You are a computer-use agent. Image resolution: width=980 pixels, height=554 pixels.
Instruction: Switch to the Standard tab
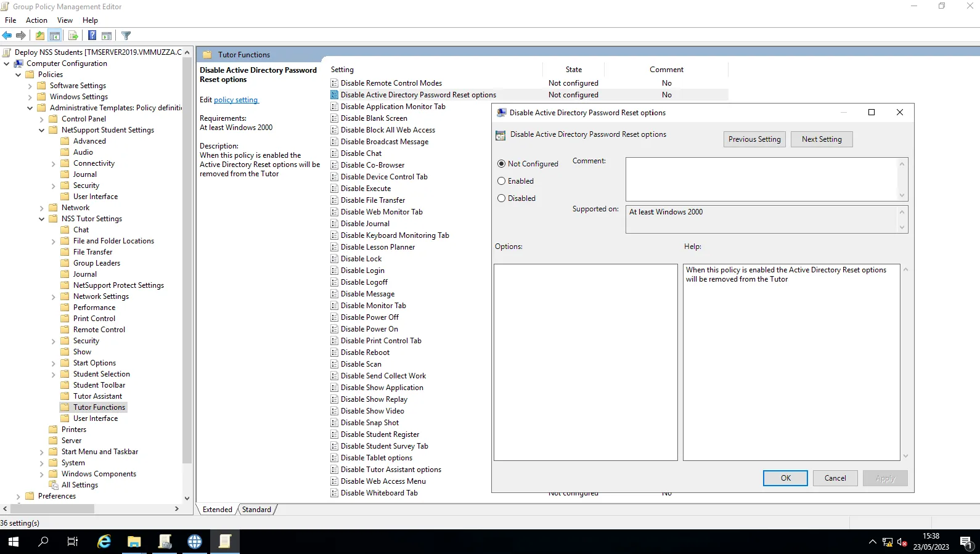tap(256, 510)
